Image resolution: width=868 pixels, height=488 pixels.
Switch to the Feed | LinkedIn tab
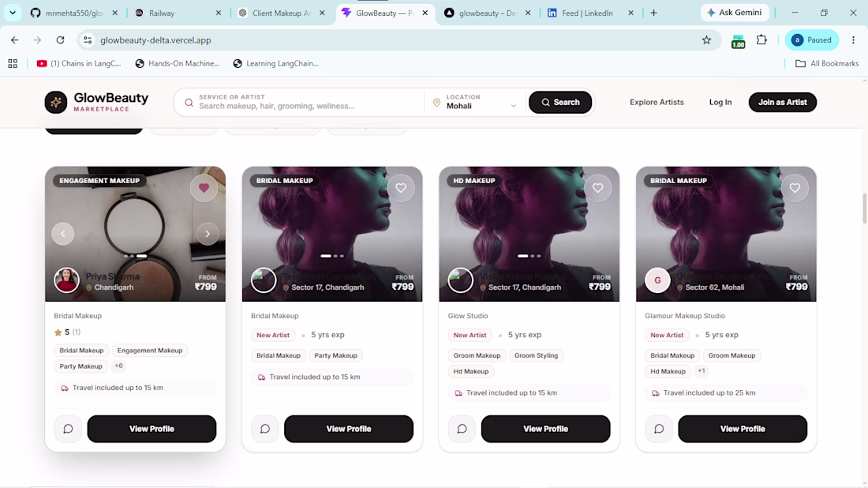click(x=590, y=13)
